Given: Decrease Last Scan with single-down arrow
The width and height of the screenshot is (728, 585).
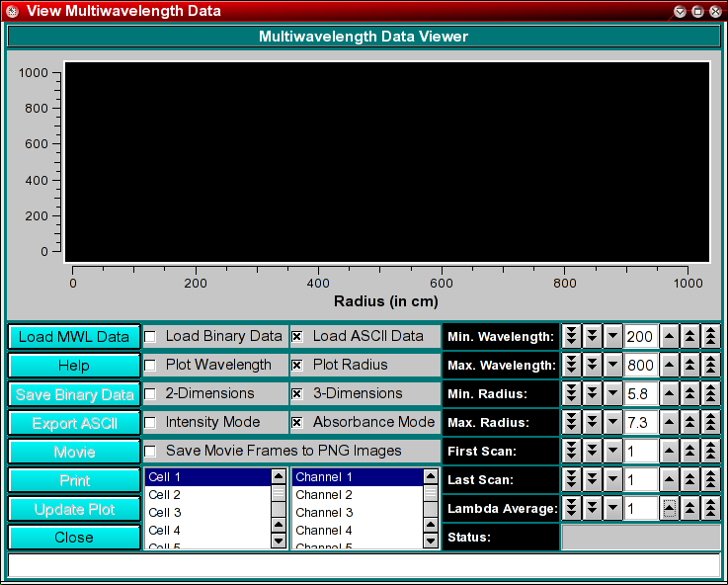Looking at the screenshot, I should click(x=612, y=480).
